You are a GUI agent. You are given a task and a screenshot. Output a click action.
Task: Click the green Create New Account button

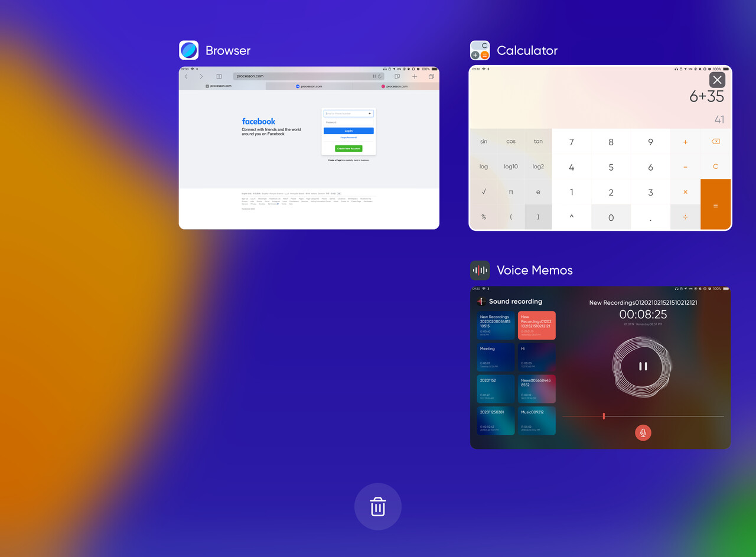click(x=348, y=148)
